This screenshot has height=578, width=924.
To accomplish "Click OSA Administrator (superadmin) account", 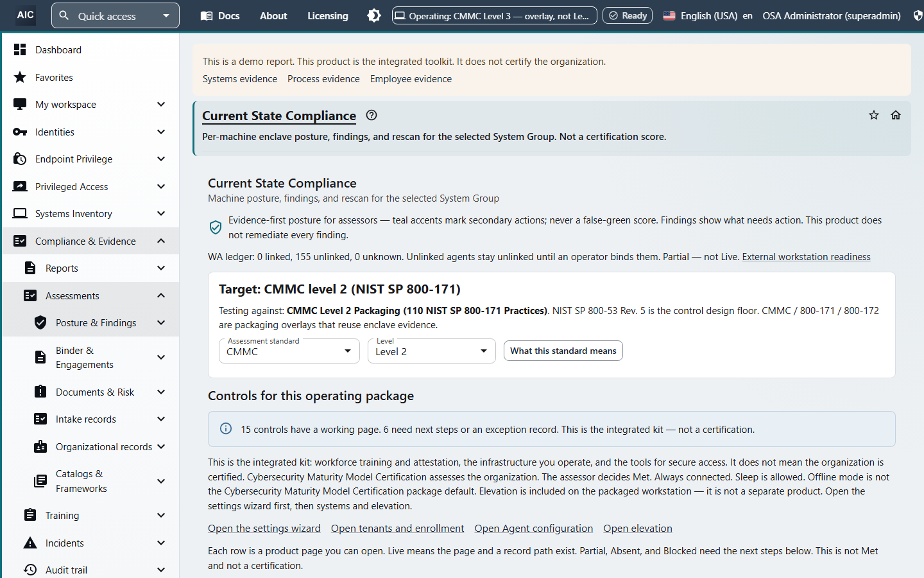I will (831, 15).
